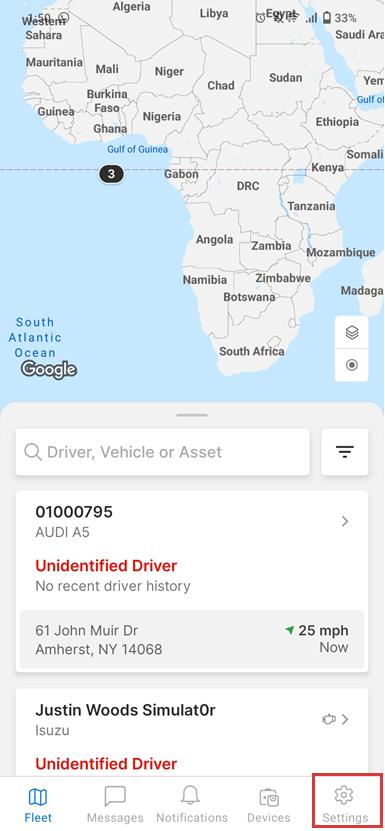This screenshot has width=385, height=831.
Task: Switch to the Messages tab
Action: click(115, 804)
